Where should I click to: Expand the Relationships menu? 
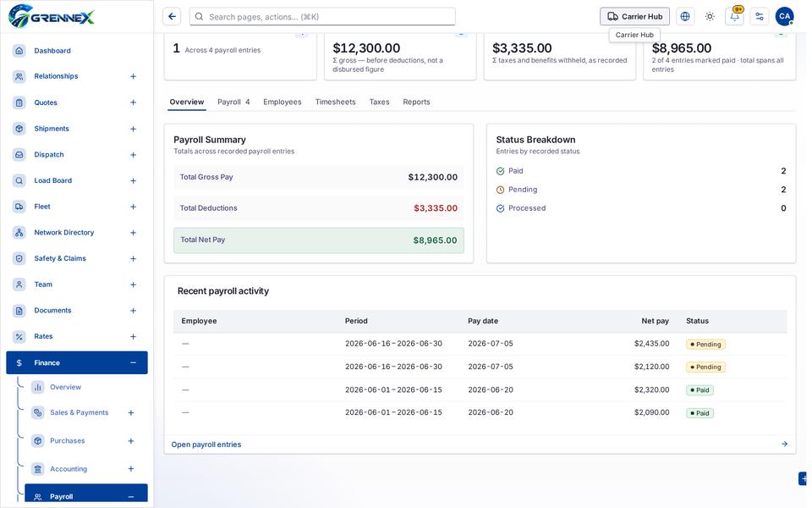click(133, 76)
